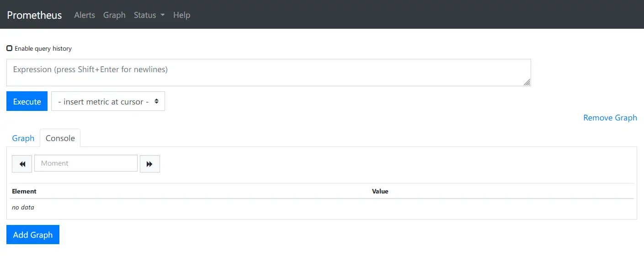The image size is (644, 256).
Task: Click into the Moment time field
Action: pyautogui.click(x=86, y=163)
